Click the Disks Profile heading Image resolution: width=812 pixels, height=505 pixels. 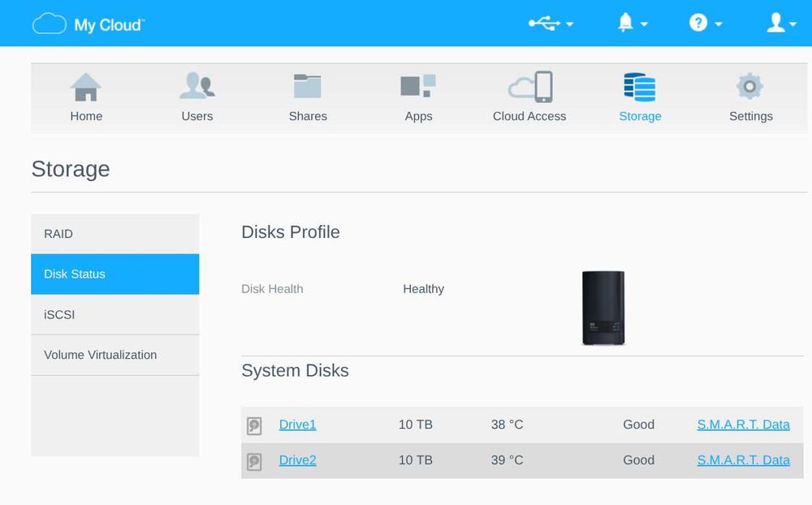coord(291,232)
